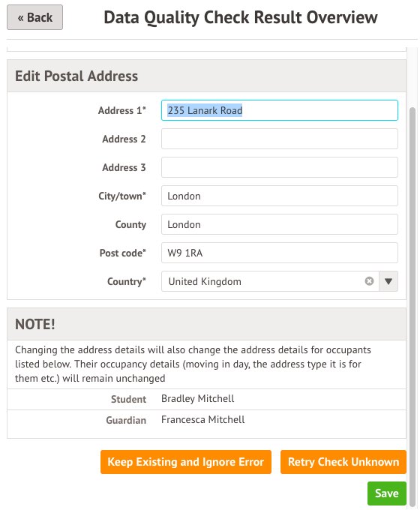
Task: Click the Data Quality Check Result Overview title
Action: [241, 17]
